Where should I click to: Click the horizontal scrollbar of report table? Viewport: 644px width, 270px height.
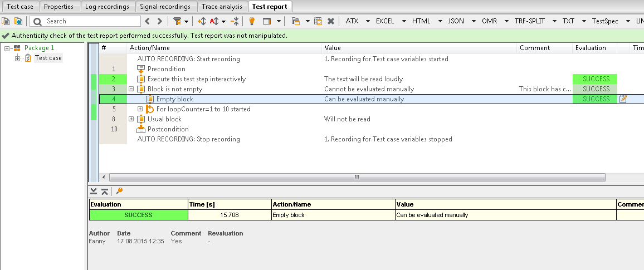357,177
